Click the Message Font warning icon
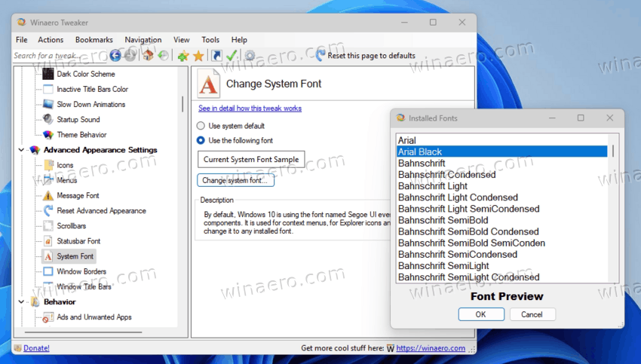This screenshot has height=364, width=641. (48, 196)
